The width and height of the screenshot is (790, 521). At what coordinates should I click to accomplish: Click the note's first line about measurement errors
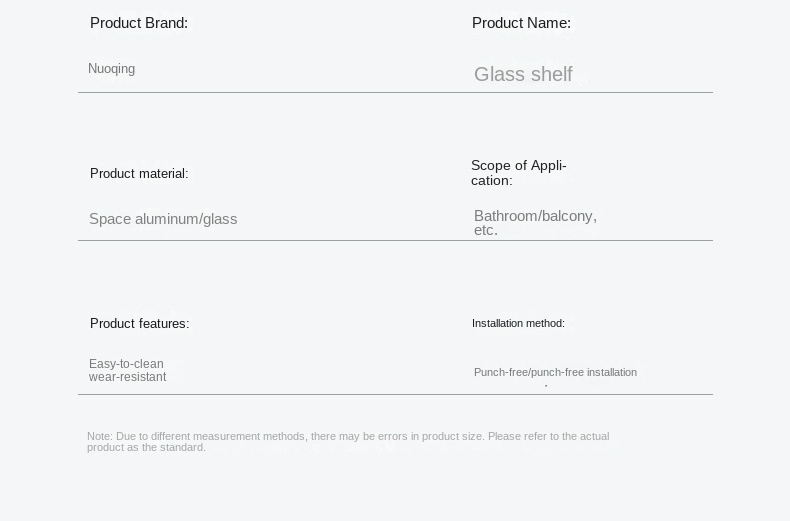pyautogui.click(x=348, y=436)
